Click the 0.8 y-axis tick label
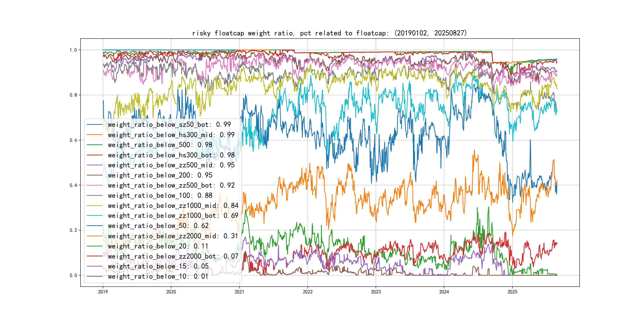Screen dimensions: 644x322 (73, 95)
